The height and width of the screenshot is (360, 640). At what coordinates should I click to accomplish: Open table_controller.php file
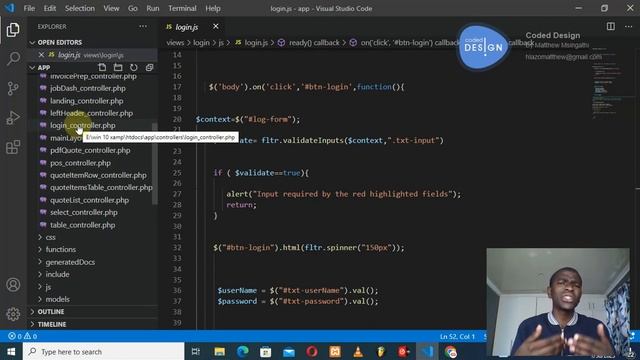click(x=82, y=225)
